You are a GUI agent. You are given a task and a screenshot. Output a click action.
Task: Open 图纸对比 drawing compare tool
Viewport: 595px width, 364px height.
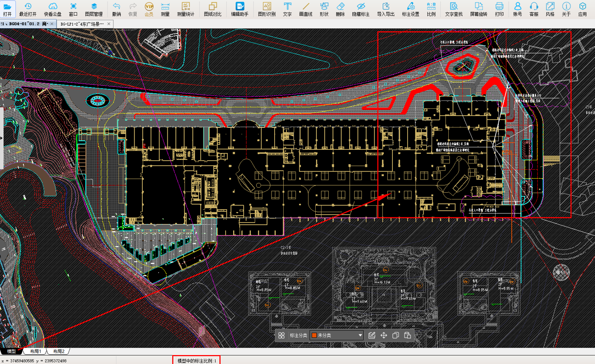212,9
